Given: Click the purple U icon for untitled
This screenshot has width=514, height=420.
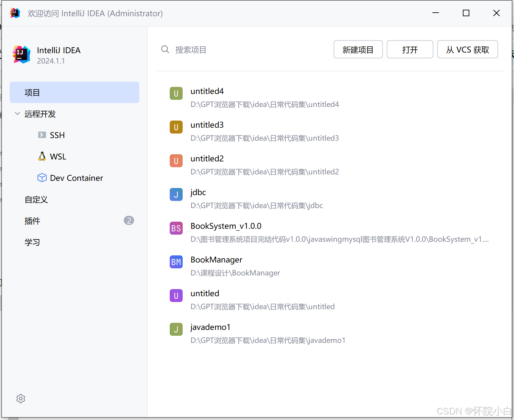Looking at the screenshot, I should (176, 296).
